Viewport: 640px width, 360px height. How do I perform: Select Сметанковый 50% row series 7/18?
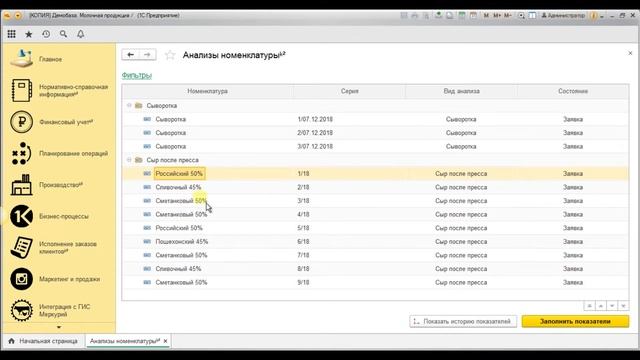[375, 255]
